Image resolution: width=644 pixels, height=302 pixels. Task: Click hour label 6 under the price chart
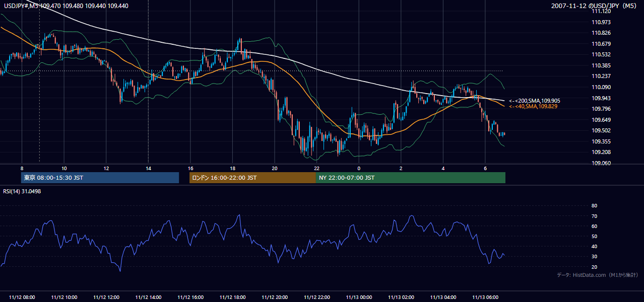point(485,168)
